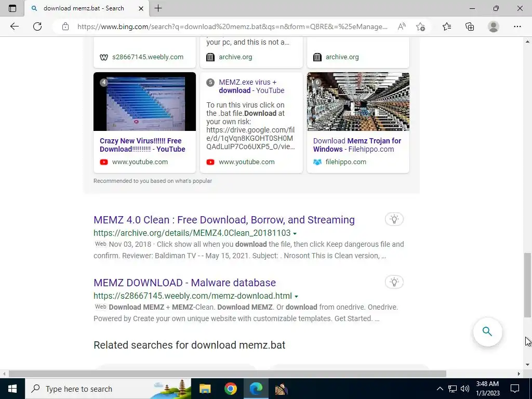The image size is (532, 399).
Task: Click horizontal scrollbar thumb
Action: click(x=228, y=374)
